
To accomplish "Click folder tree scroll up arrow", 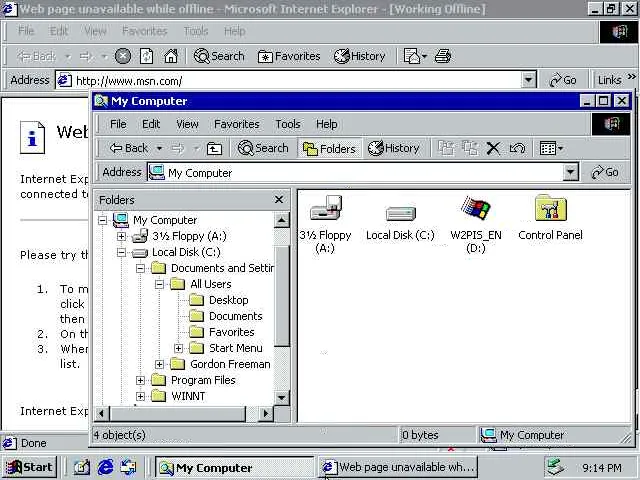I will [x=281, y=220].
